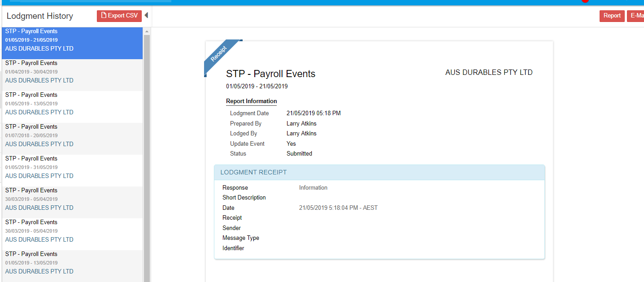
Task: Click the Report Information heading
Action: 251,101
